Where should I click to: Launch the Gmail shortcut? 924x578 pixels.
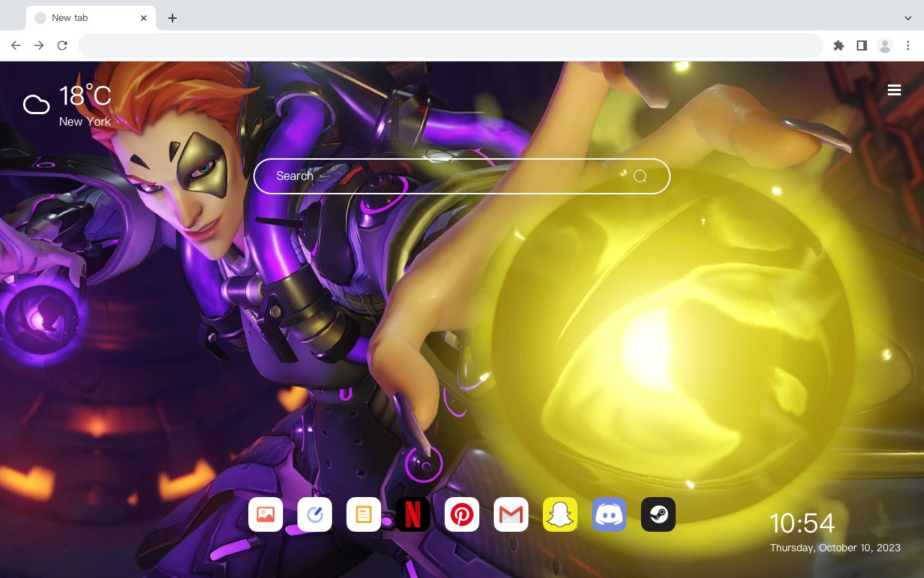511,514
